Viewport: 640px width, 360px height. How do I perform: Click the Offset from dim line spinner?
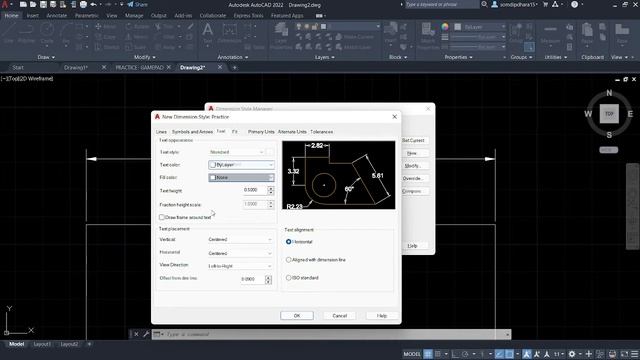pos(268,279)
